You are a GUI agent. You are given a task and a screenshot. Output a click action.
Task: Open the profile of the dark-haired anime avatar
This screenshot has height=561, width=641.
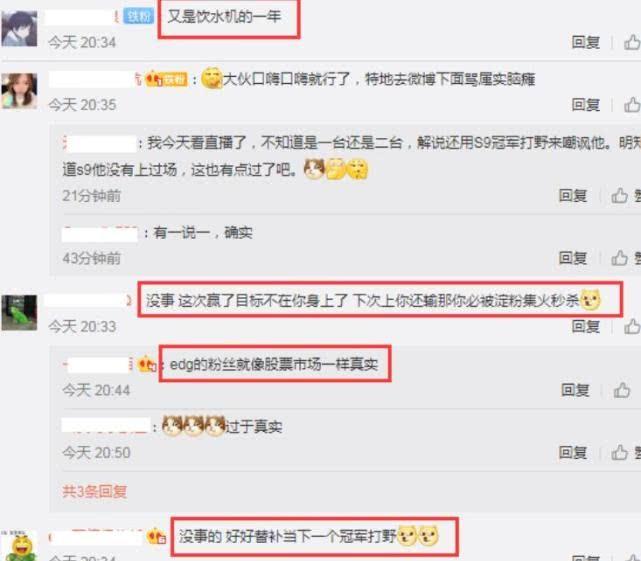click(19, 29)
